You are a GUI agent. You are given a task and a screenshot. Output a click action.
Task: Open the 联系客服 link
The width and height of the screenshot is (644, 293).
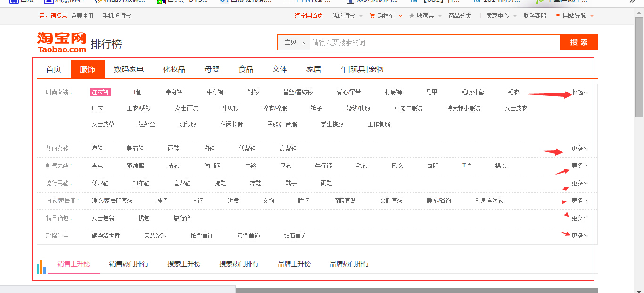click(x=535, y=16)
